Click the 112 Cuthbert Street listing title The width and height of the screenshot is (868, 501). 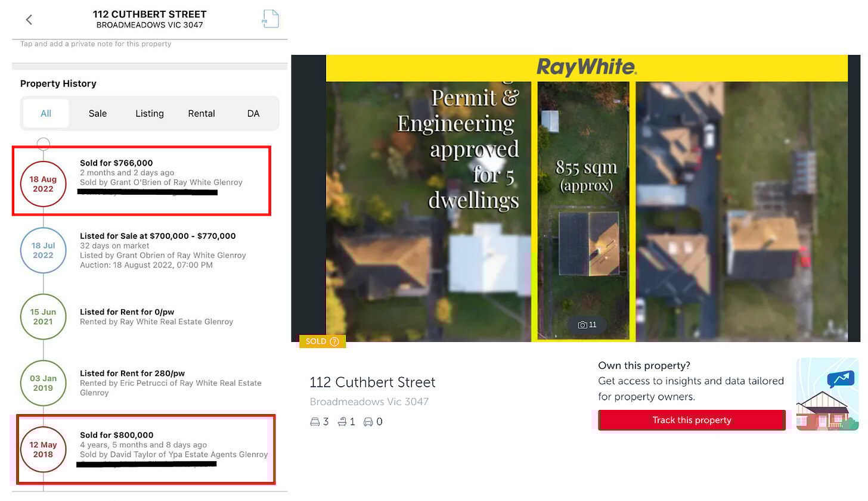pyautogui.click(x=372, y=382)
